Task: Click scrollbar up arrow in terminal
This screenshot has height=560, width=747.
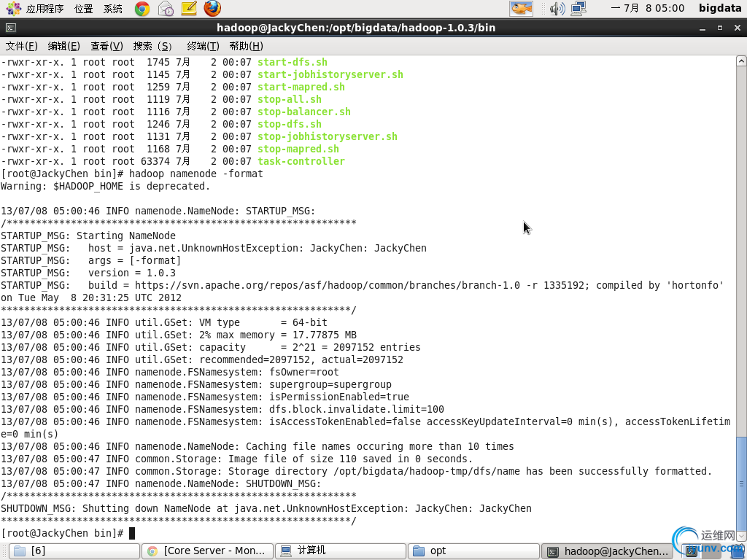Action: coord(741,61)
